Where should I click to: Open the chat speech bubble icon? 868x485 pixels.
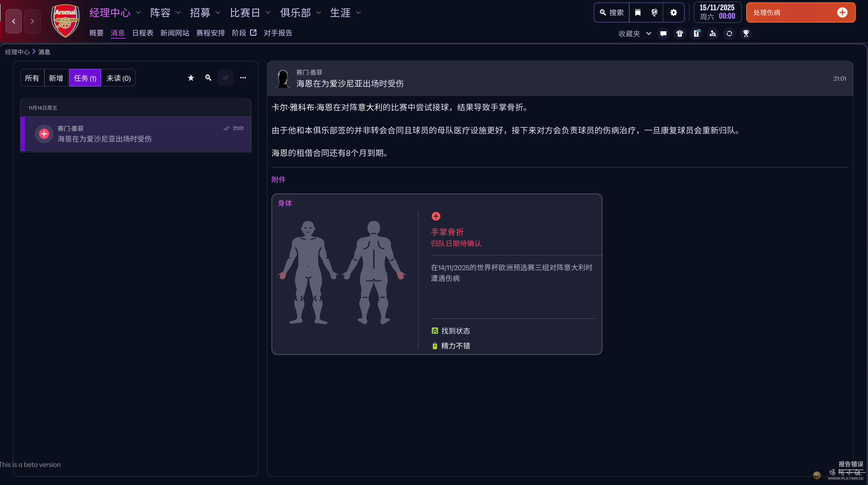pos(663,34)
